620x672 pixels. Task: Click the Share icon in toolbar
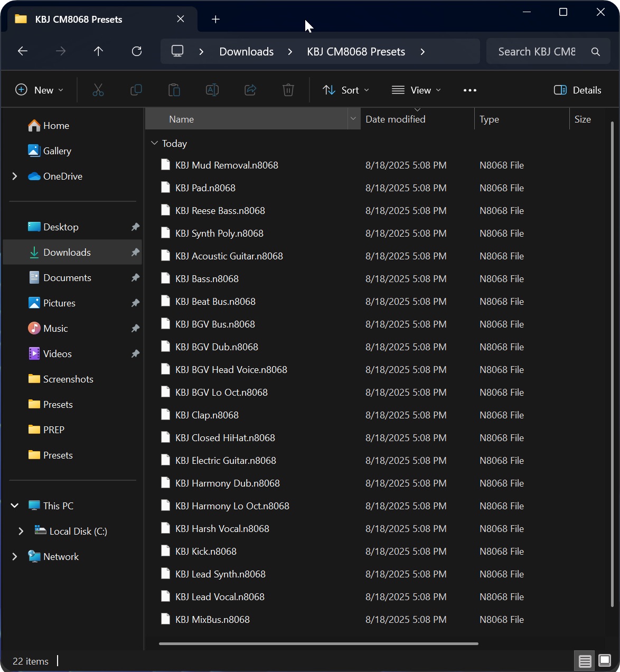point(250,90)
